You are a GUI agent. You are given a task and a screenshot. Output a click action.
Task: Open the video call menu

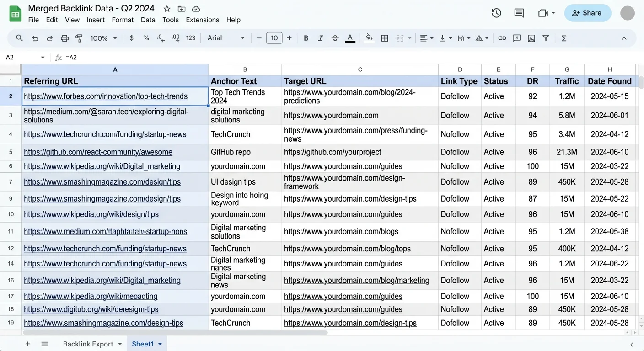[546, 13]
